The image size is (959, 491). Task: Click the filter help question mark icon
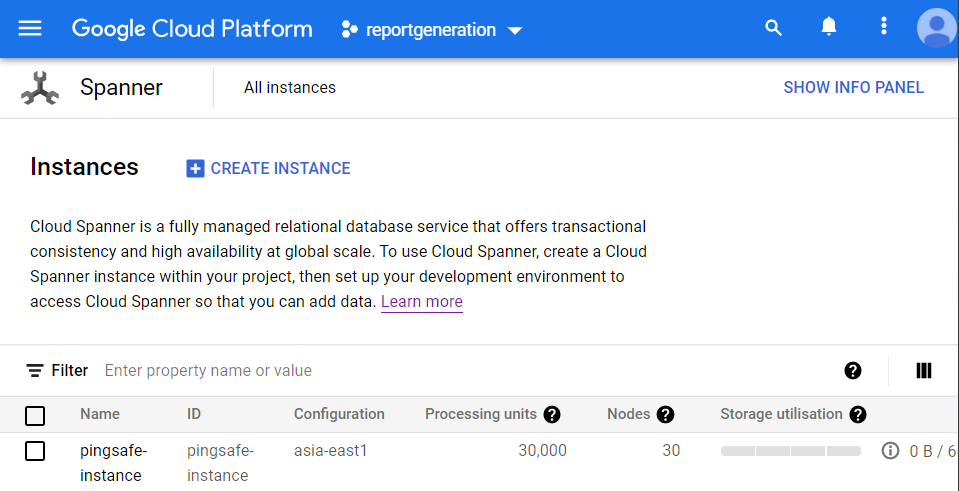coord(853,371)
